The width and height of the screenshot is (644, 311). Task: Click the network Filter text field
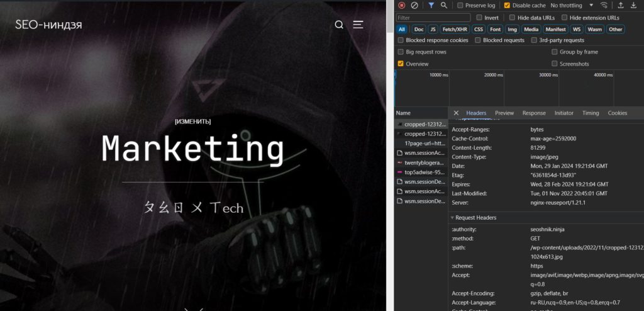point(433,18)
